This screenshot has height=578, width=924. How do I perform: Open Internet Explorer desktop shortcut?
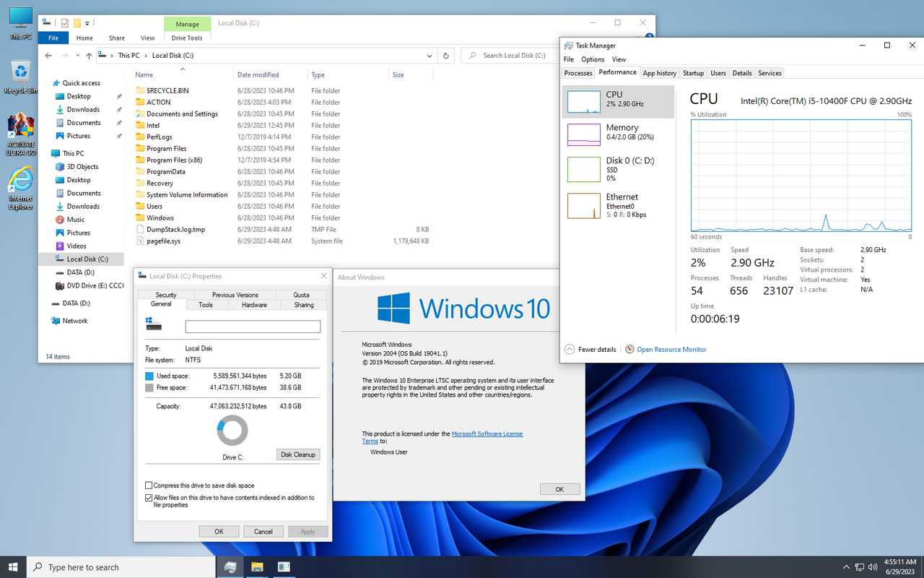[21, 188]
